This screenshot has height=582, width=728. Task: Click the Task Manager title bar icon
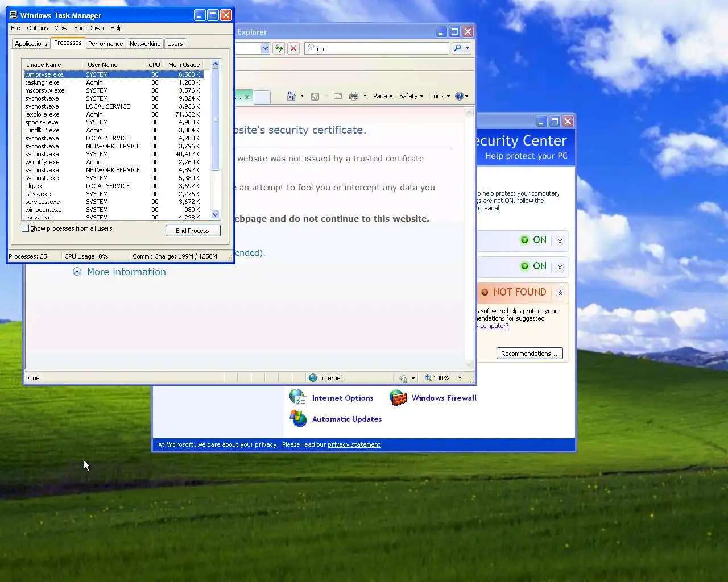click(x=14, y=15)
